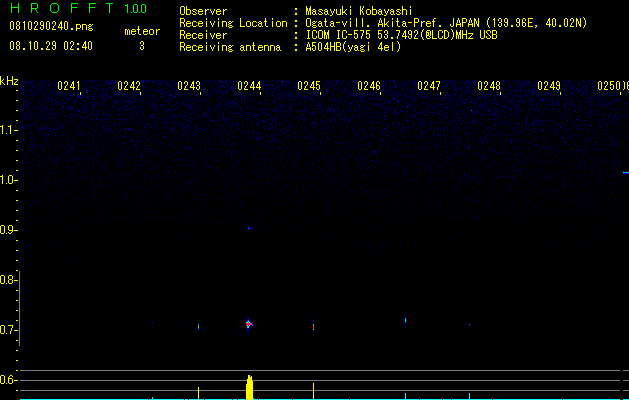The image size is (629, 400).
Task: Click the tall yellow intensity bar at bottom
Action: (250, 387)
